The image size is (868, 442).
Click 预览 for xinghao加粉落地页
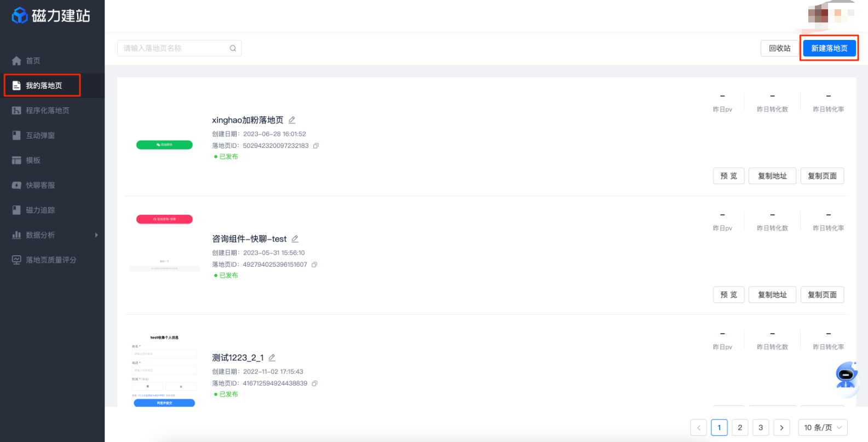pos(728,176)
